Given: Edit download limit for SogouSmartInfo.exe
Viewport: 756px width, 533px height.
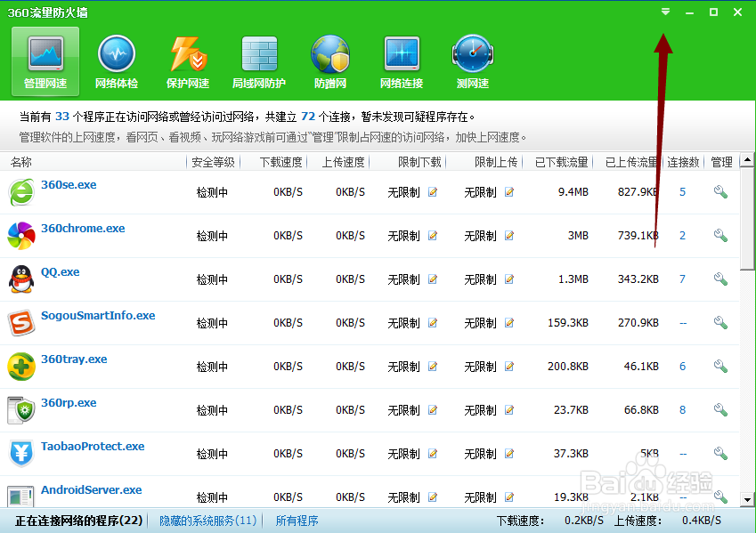Looking at the screenshot, I should pos(433,323).
